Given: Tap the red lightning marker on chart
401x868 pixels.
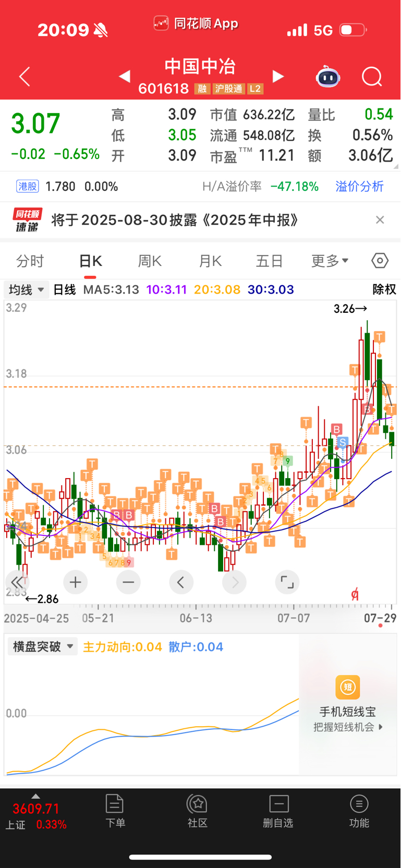Looking at the screenshot, I should tap(355, 594).
